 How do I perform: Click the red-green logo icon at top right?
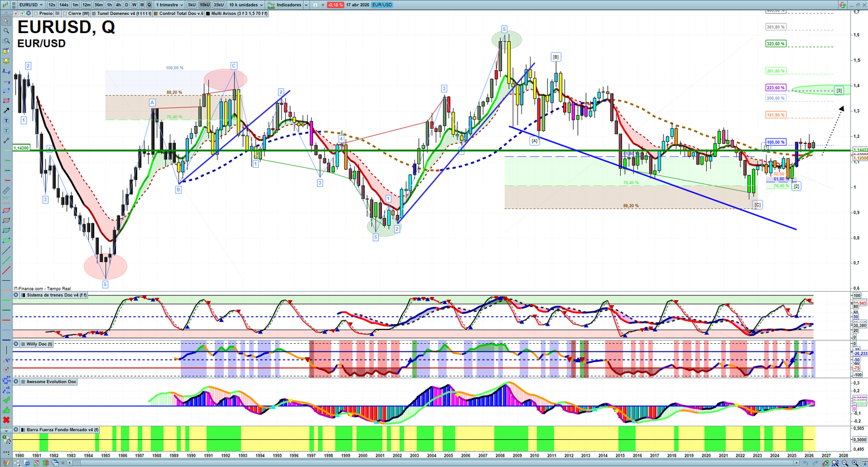tap(843, 5)
